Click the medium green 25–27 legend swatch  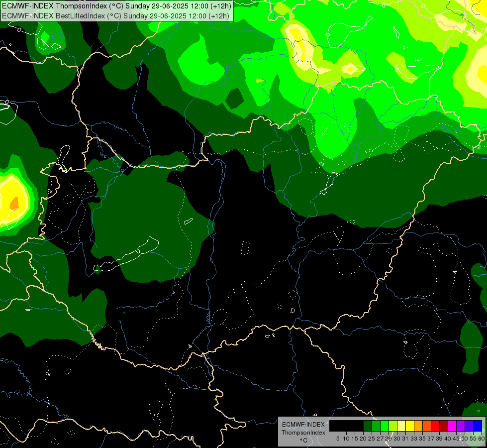click(x=376, y=426)
